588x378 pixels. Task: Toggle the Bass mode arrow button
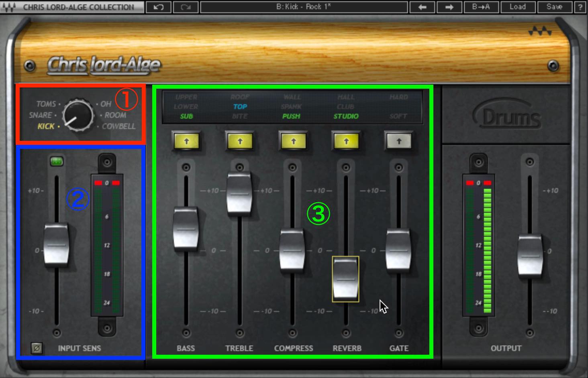click(x=186, y=141)
